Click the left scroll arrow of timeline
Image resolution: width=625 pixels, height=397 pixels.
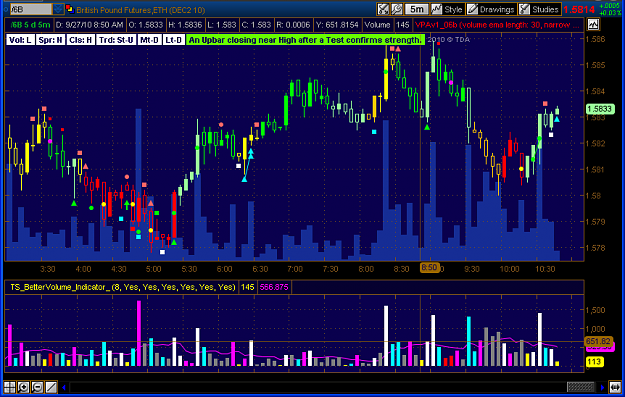tap(64, 387)
